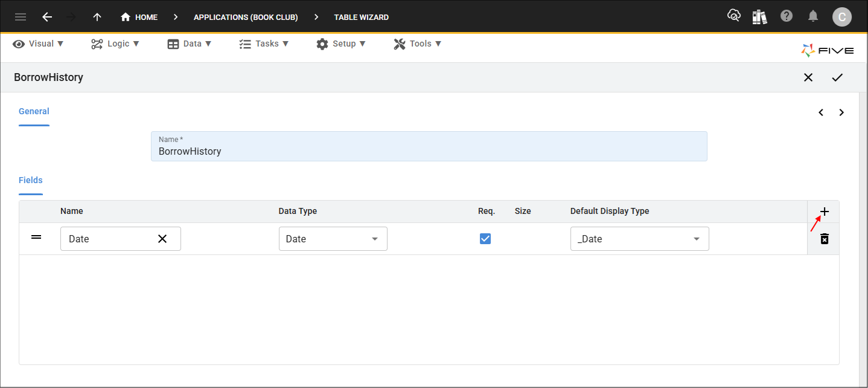The image size is (868, 388).
Task: Go to next wizard step chevron
Action: tap(841, 112)
